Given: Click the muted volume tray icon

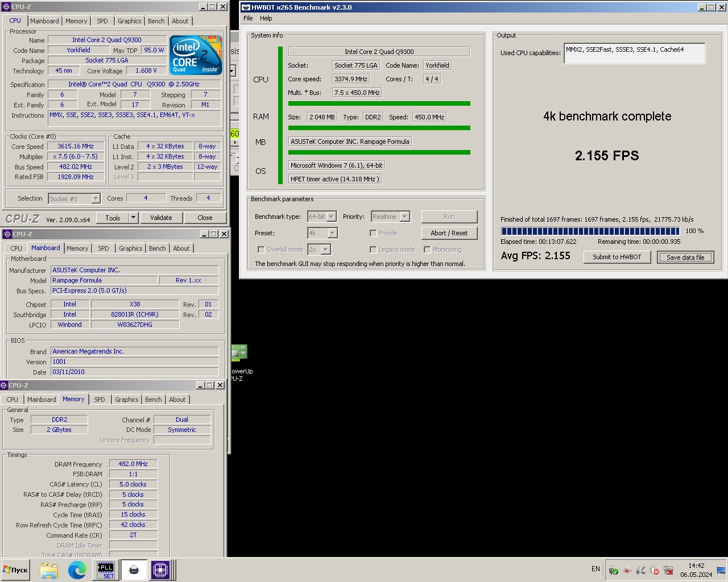Looking at the screenshot, I should point(655,570).
